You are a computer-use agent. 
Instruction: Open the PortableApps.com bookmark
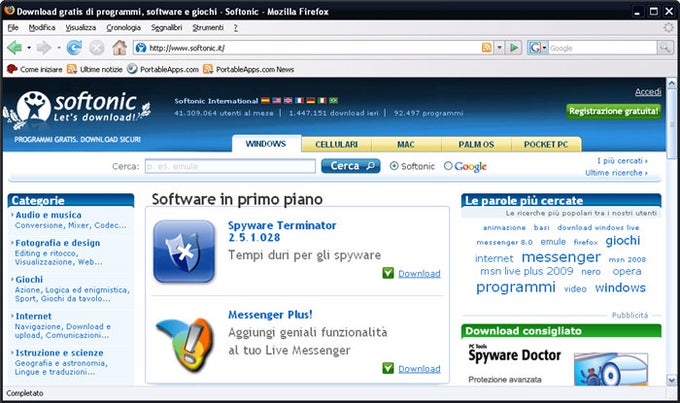pyautogui.click(x=163, y=69)
